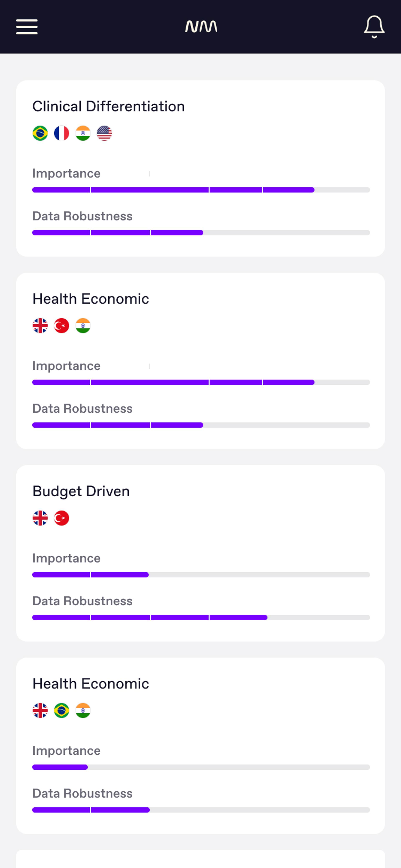Viewport: 401px width, 868px height.
Task: Click Turkey flag in first Health Economic card
Action: 61,326
